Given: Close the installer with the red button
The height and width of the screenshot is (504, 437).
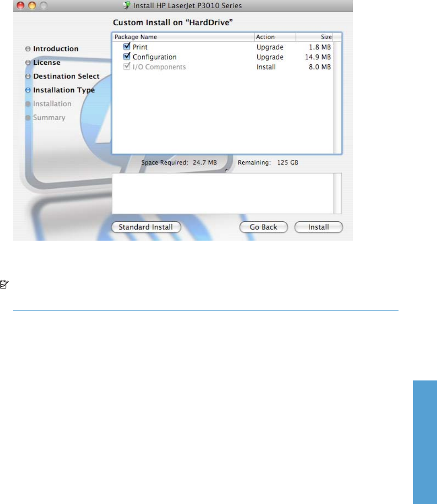Looking at the screenshot, I should pyautogui.click(x=20, y=5).
